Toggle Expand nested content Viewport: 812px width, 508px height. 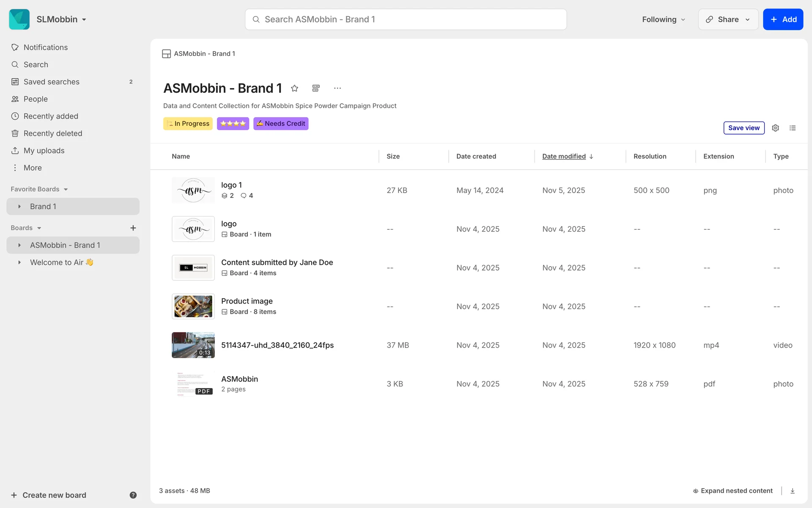tap(732, 491)
